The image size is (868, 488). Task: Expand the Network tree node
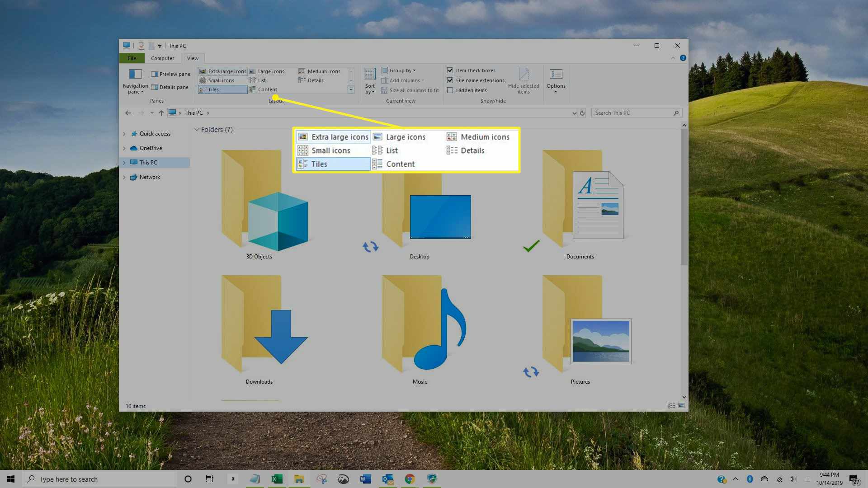click(x=124, y=177)
